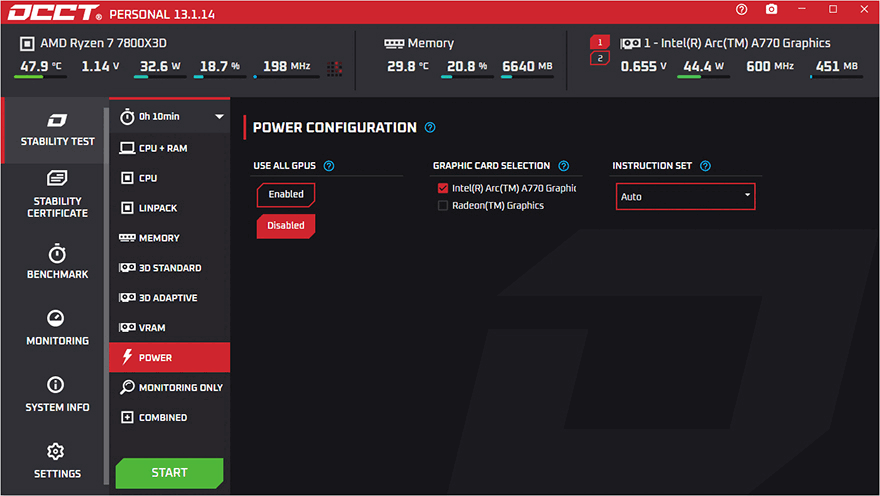The image size is (880, 496).
Task: Click the memory temperature 29.8 °C reading
Action: pyautogui.click(x=408, y=66)
